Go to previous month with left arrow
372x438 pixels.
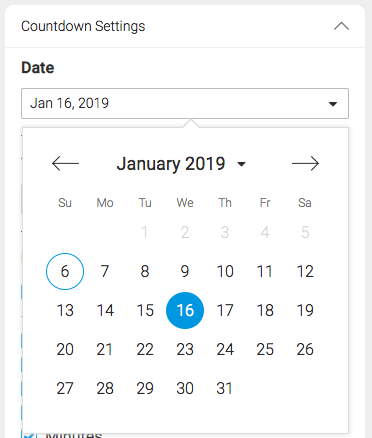point(65,163)
